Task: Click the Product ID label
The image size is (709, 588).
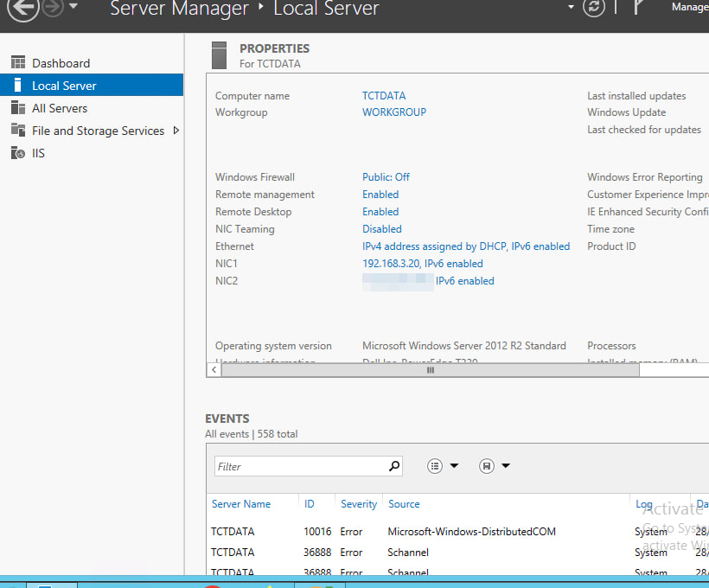Action: tap(611, 246)
